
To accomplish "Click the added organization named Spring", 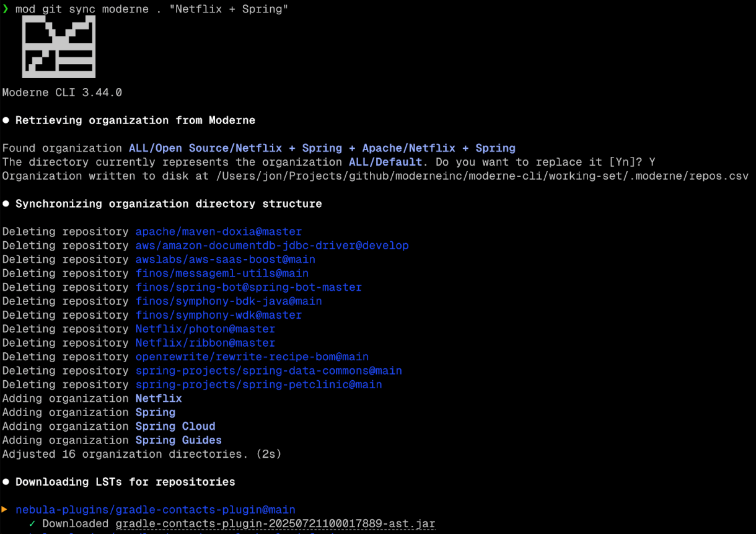I will (156, 412).
